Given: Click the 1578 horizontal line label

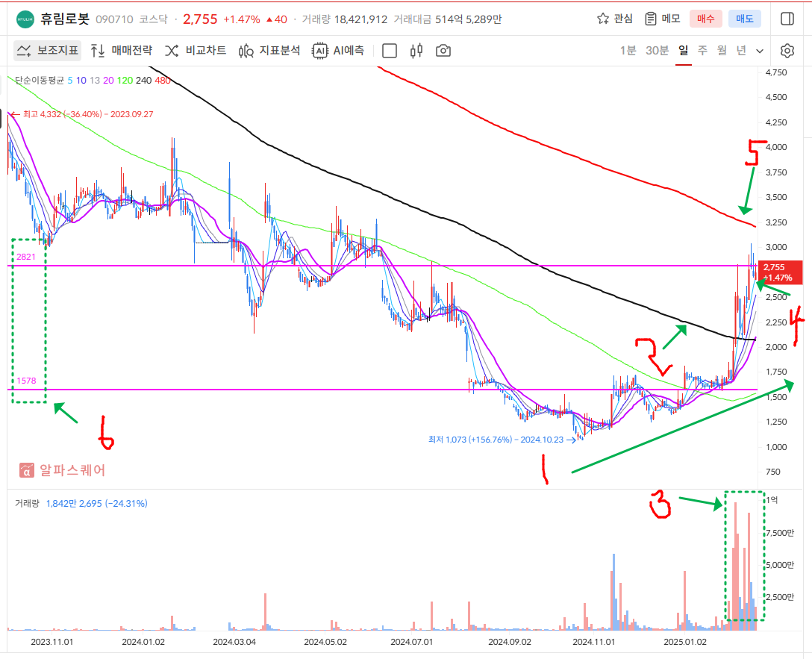Looking at the screenshot, I should [x=26, y=381].
